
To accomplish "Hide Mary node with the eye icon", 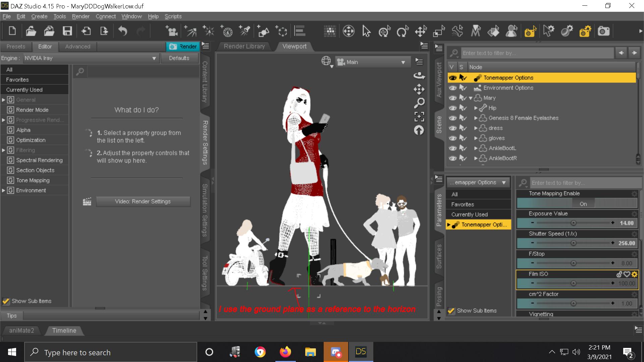I will click(453, 98).
